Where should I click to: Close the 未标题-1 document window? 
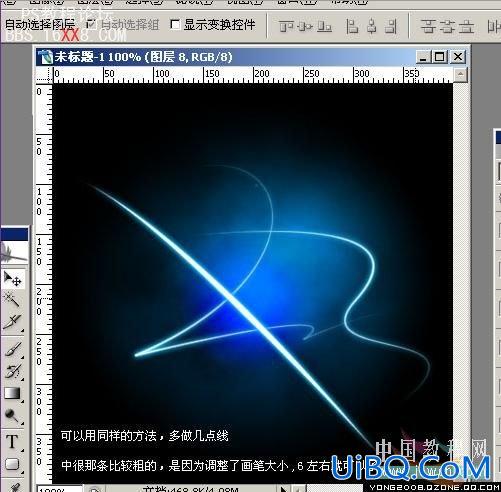pyautogui.click(x=458, y=57)
